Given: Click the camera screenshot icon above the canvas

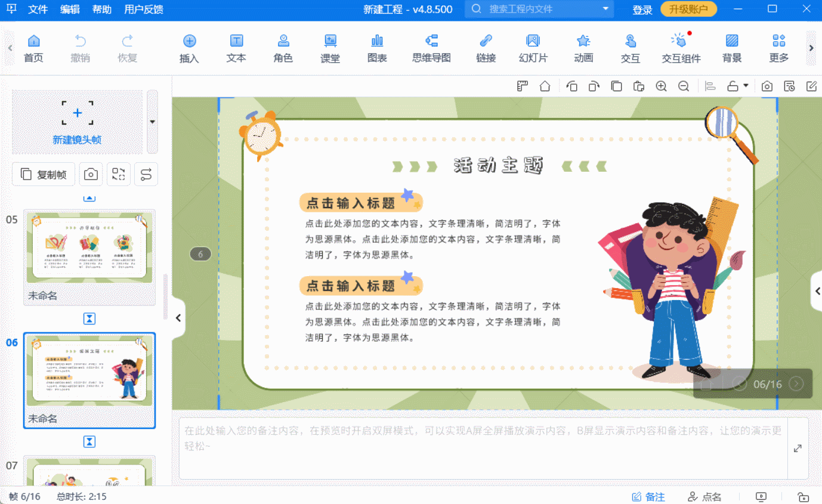Looking at the screenshot, I should (x=767, y=86).
